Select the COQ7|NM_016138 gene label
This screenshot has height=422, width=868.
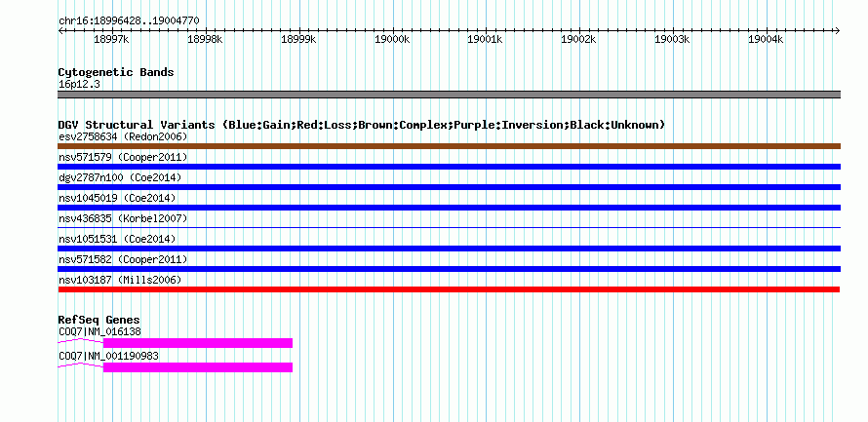tap(99, 331)
